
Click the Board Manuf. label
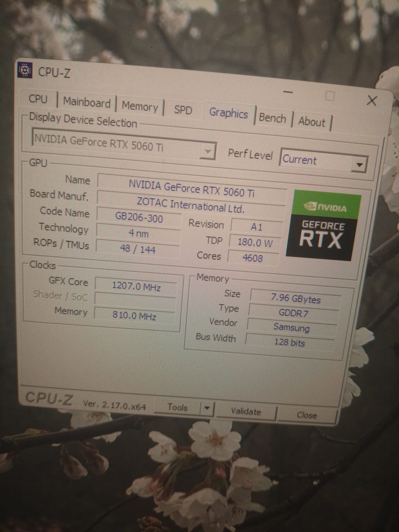pos(59,195)
